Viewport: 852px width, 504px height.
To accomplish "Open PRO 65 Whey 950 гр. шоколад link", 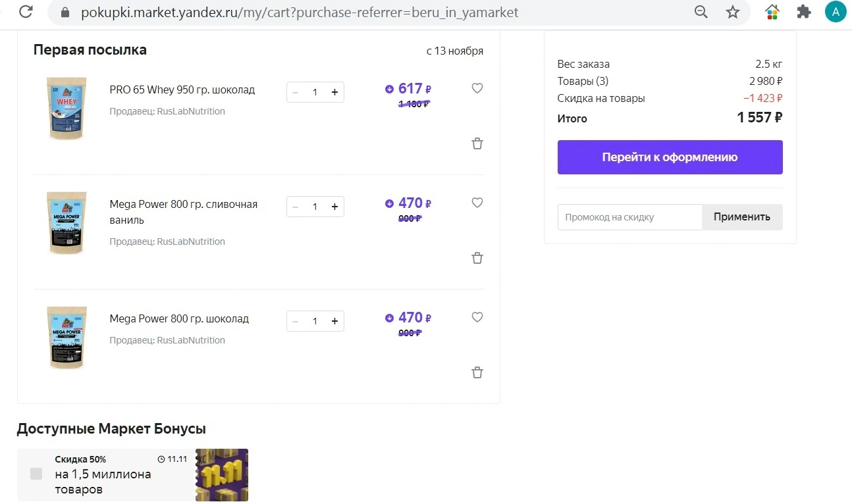I will click(182, 89).
